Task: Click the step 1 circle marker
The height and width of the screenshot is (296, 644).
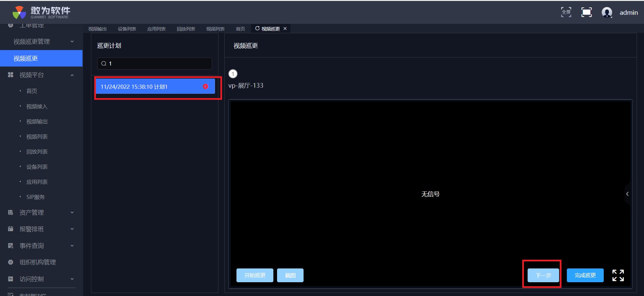Action: (233, 74)
